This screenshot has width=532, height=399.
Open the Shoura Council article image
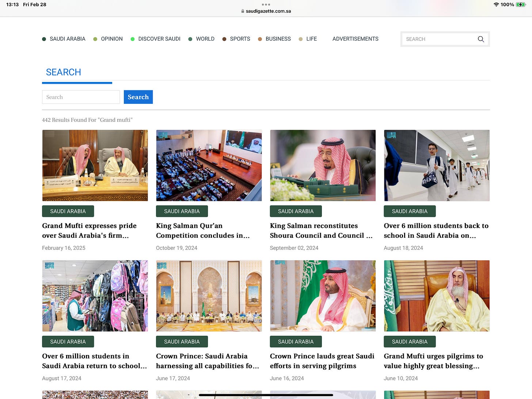pos(323,165)
